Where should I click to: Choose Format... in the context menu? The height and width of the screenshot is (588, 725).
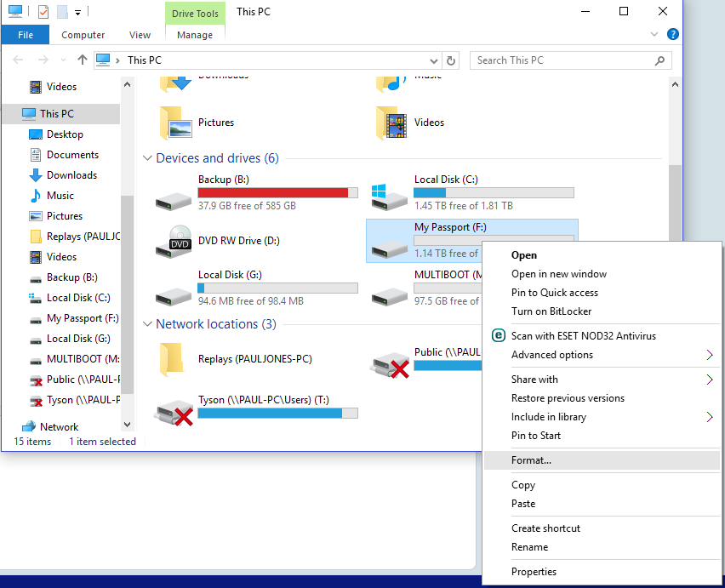601,460
